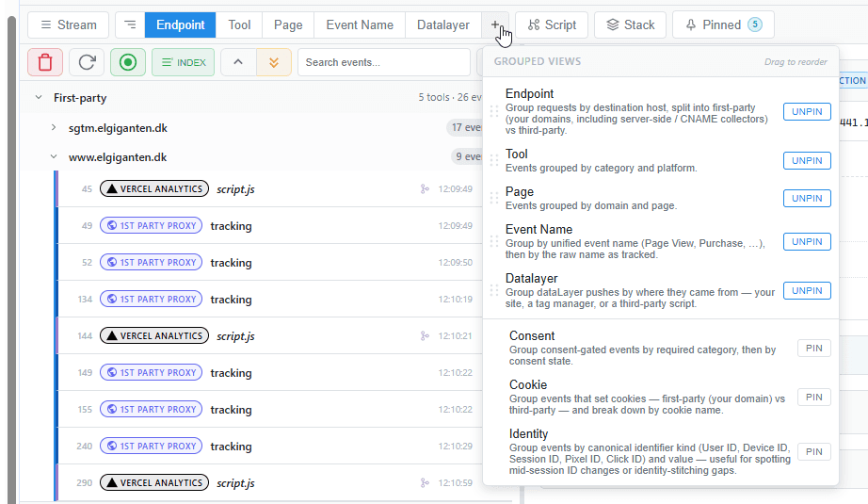The image size is (868, 504).
Task: Click the drag handle beside Event Name view
Action: coord(494,241)
